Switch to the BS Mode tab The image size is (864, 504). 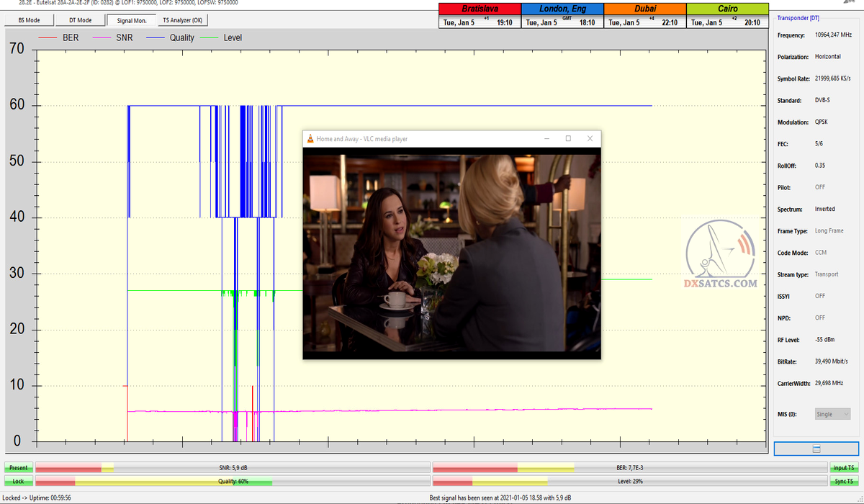pyautogui.click(x=29, y=20)
